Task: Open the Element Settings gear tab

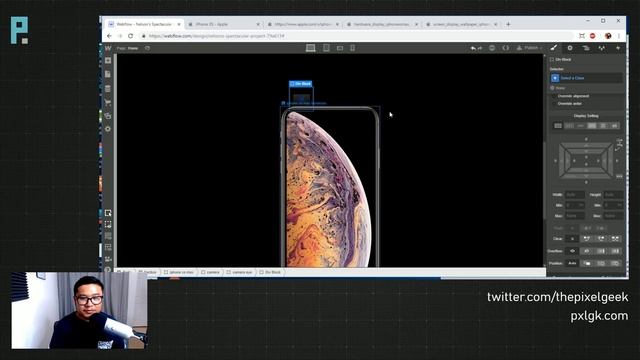Action: [570, 48]
